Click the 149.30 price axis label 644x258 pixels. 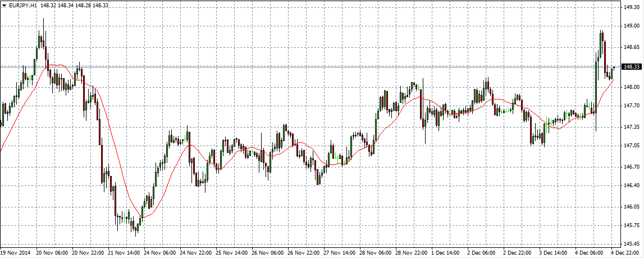631,7
